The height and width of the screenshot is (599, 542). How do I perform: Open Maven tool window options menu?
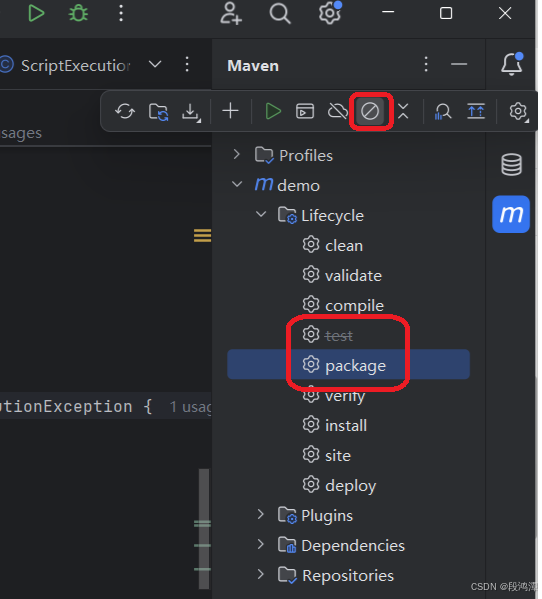426,64
